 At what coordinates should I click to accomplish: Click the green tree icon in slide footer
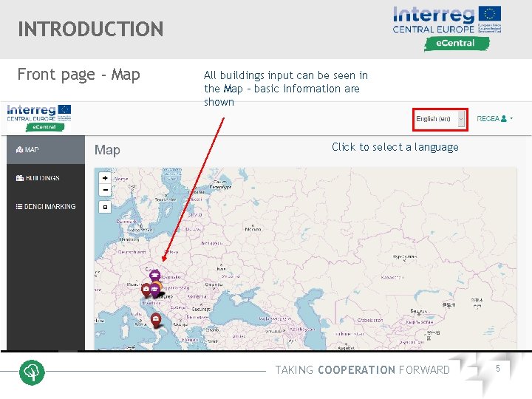[x=32, y=372]
